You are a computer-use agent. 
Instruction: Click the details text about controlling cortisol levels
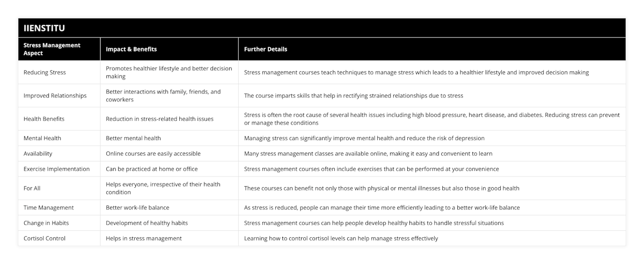click(341, 238)
